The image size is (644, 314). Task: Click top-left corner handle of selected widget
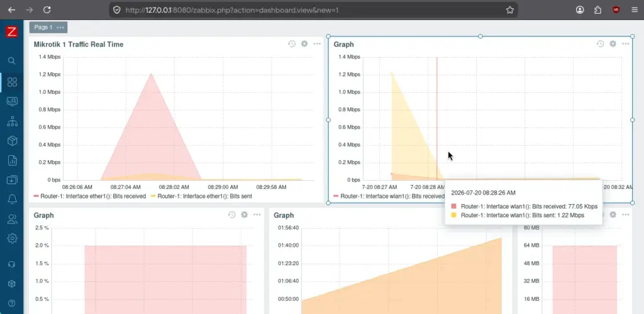pyautogui.click(x=328, y=36)
